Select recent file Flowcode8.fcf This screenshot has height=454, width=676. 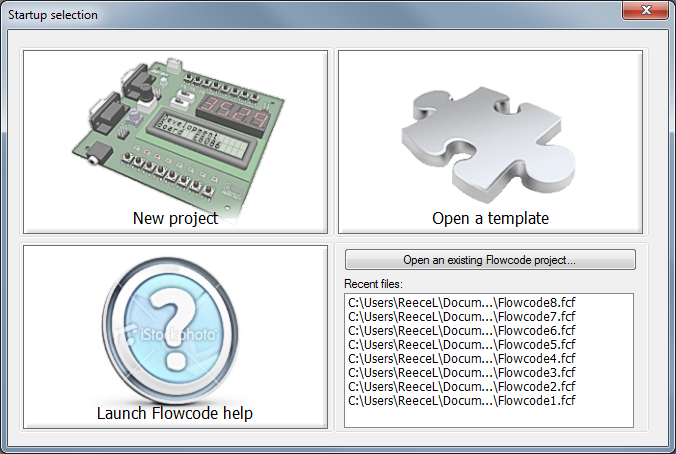tap(462, 303)
